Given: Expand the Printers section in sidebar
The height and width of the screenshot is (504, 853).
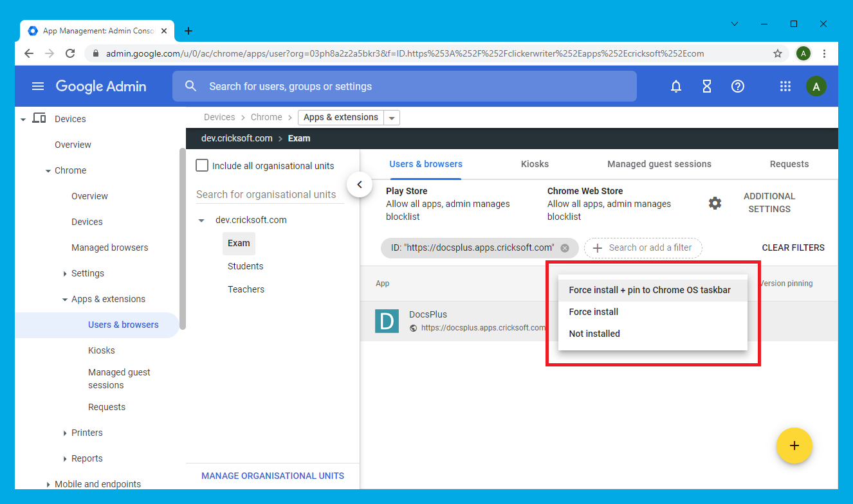Looking at the screenshot, I should pos(65,433).
